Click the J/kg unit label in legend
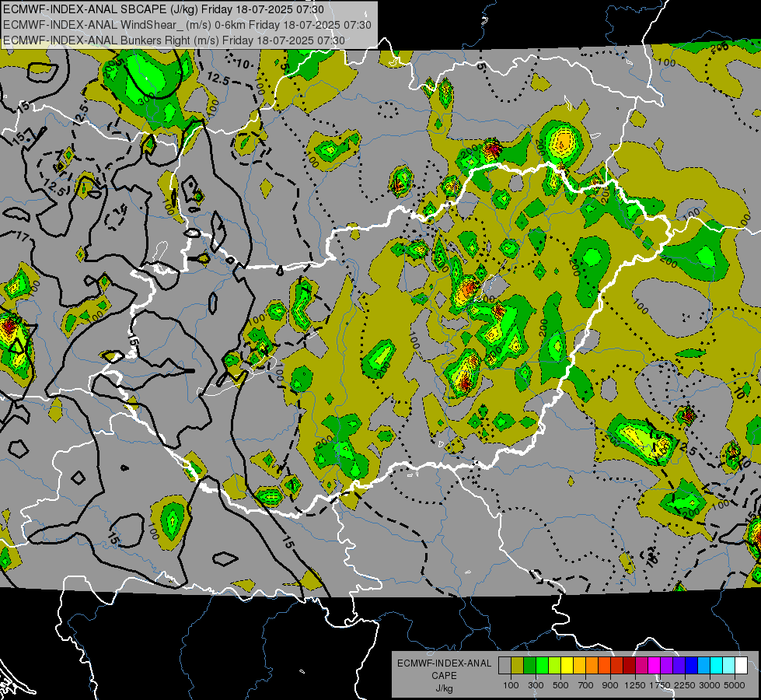Image resolution: width=761 pixels, height=700 pixels. 444,688
